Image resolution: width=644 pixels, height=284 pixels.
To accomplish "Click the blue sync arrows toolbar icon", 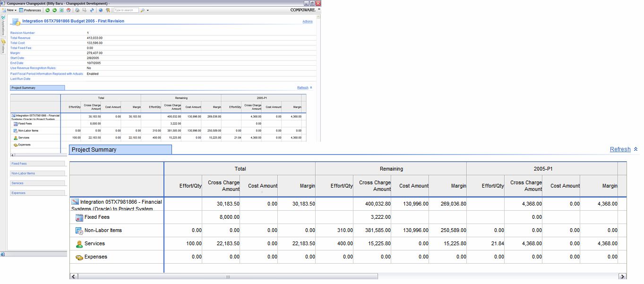I will click(91, 10).
